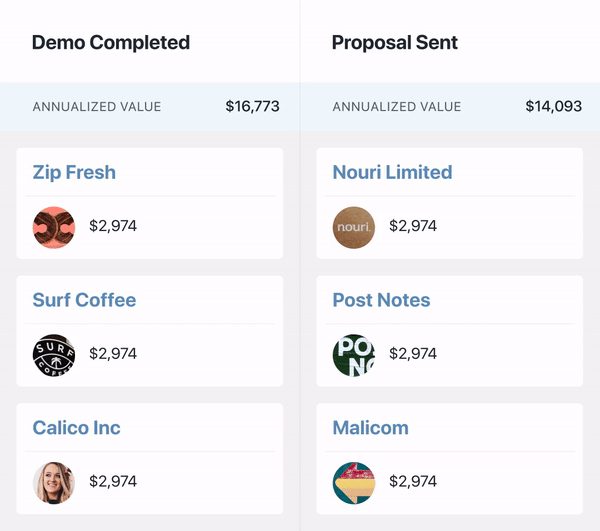Click the Zip Fresh $2,974 amount
Image resolution: width=600 pixels, height=531 pixels.
[x=113, y=226]
